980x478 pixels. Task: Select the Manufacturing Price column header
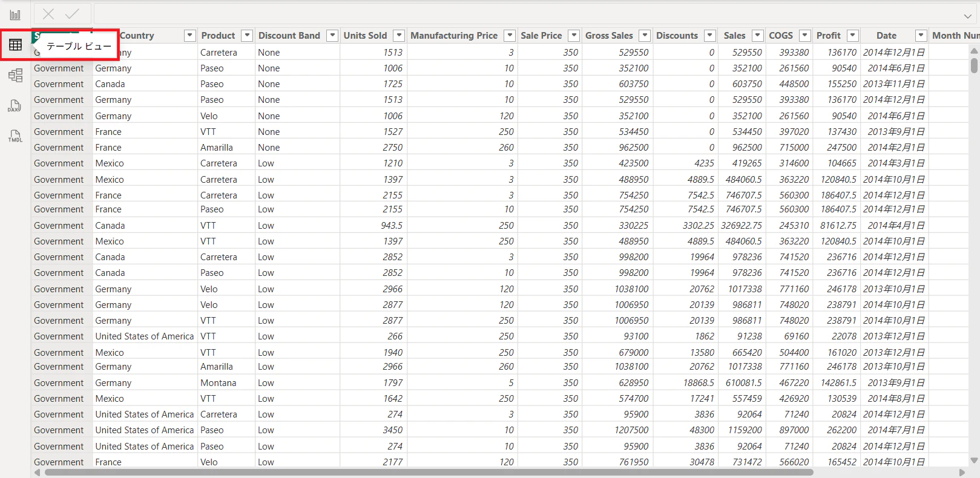454,36
